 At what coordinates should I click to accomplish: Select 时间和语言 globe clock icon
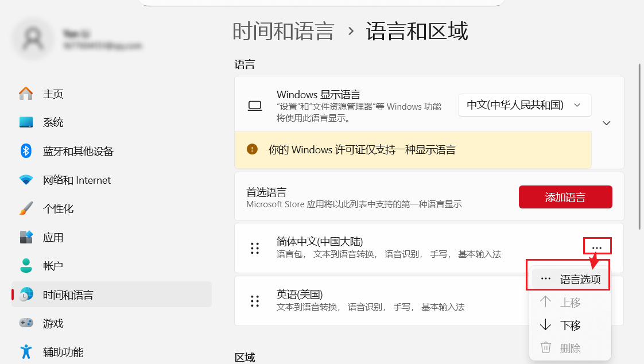click(26, 295)
